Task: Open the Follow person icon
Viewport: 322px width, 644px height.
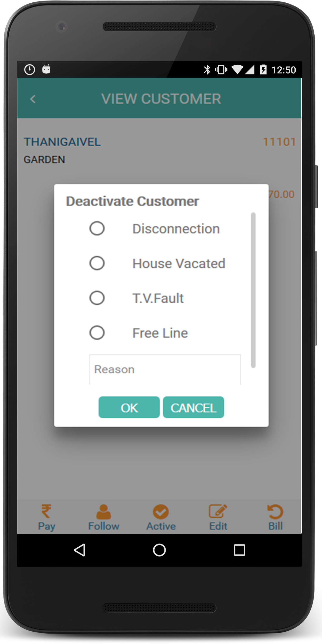Action: point(104,512)
